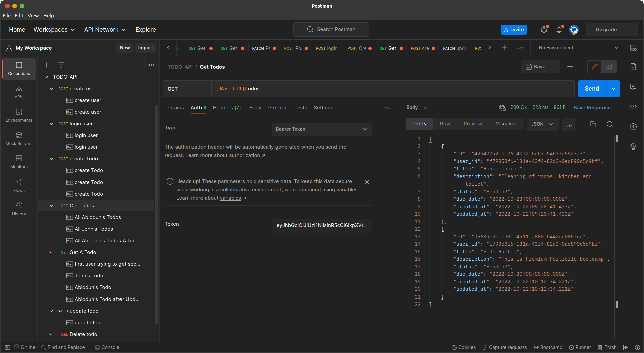Open the code snippet panel

[x=633, y=107]
